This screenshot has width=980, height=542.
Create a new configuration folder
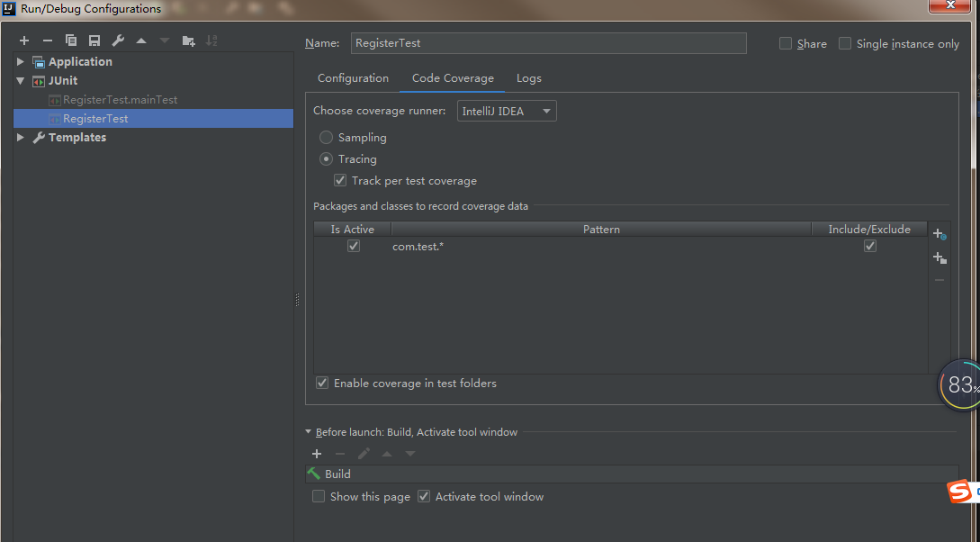188,41
